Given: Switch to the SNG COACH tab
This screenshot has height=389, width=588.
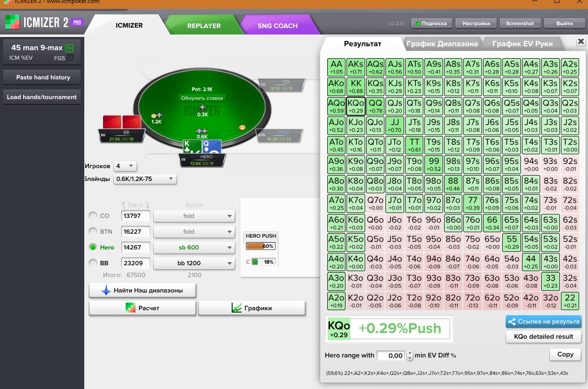Looking at the screenshot, I should 277,26.
